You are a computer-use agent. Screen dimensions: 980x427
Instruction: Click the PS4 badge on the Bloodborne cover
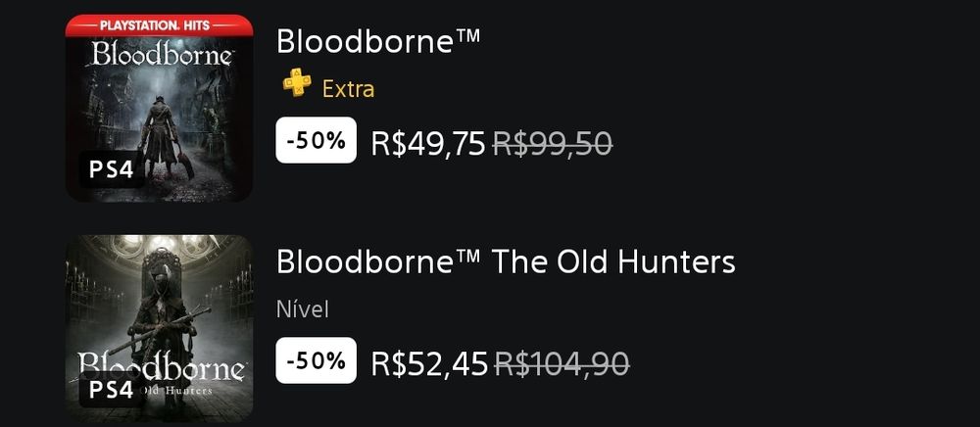click(111, 169)
